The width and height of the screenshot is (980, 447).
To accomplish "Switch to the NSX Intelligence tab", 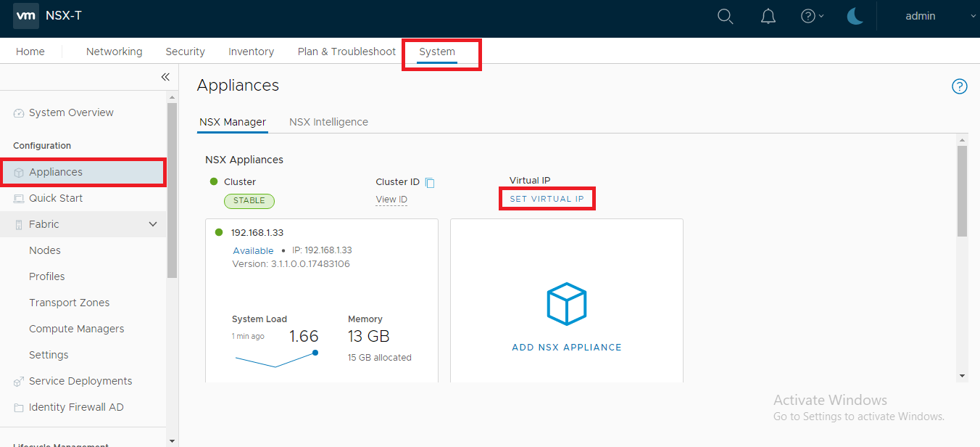I will click(x=328, y=122).
